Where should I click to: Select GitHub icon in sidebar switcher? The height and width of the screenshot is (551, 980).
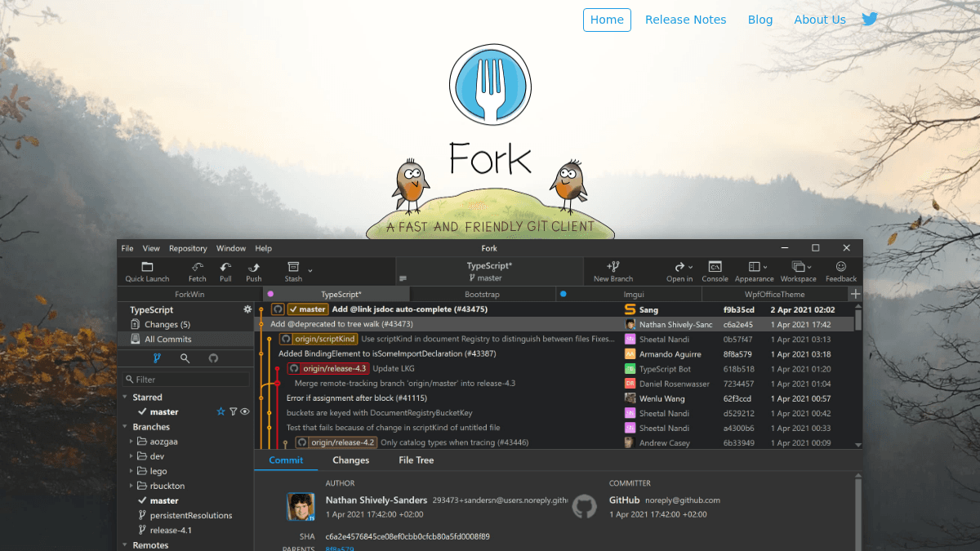(x=213, y=358)
